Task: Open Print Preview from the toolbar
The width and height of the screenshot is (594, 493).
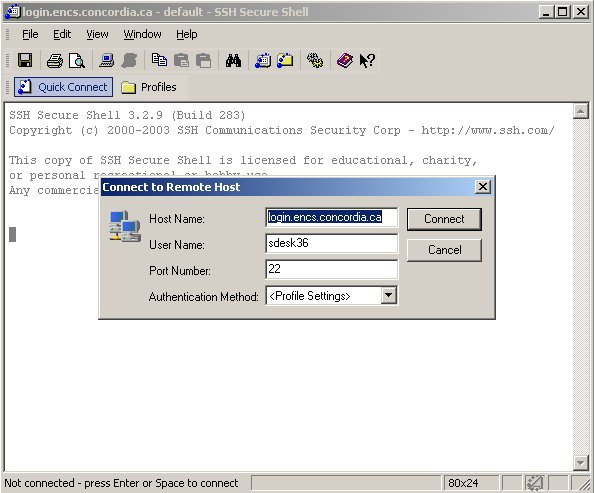Action: coord(77,60)
